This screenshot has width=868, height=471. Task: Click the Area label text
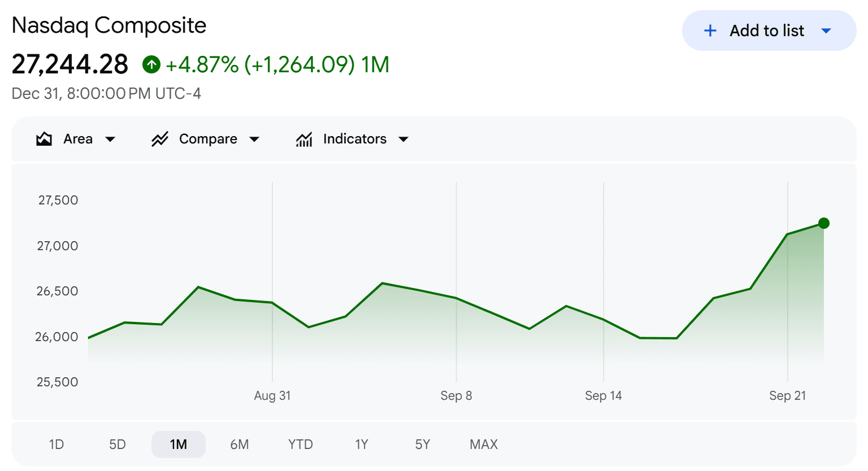point(78,139)
